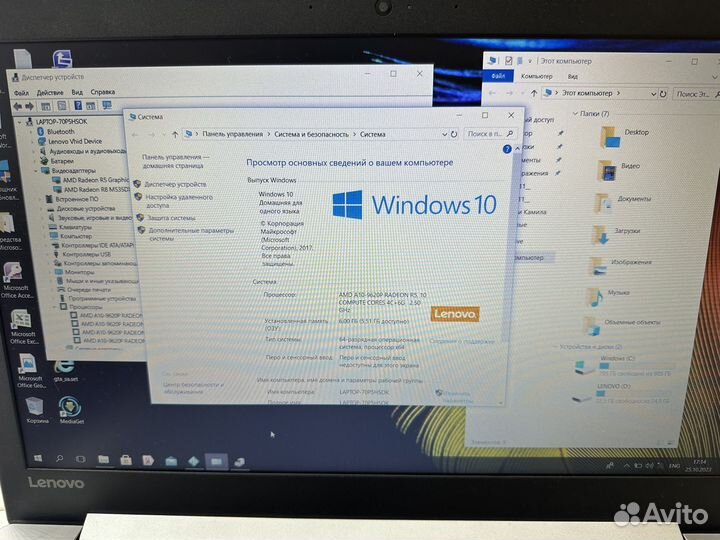Refresh the Этот компьютер window
Viewport: 720px width, 540px height.
663,94
